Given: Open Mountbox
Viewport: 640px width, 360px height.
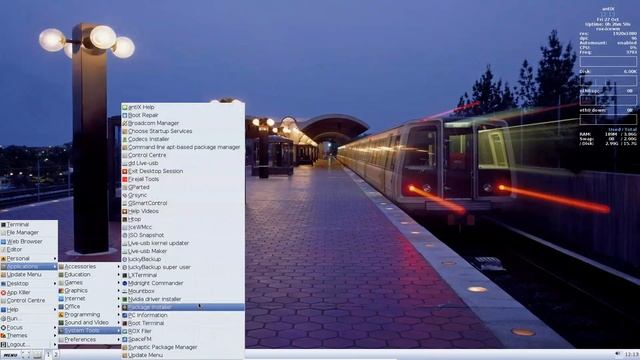Looking at the screenshot, I should (x=183, y=291).
